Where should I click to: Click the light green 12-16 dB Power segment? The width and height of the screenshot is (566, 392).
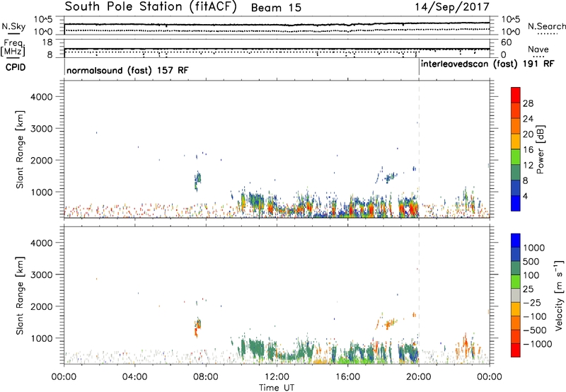pyautogui.click(x=516, y=156)
